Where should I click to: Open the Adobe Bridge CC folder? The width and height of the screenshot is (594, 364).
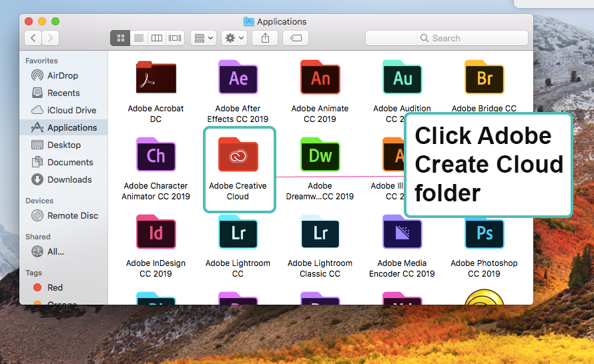click(x=484, y=77)
